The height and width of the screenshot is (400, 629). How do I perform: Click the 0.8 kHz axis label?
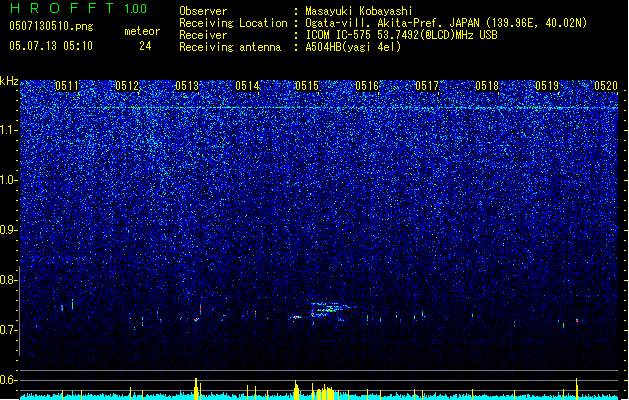[x=8, y=280]
